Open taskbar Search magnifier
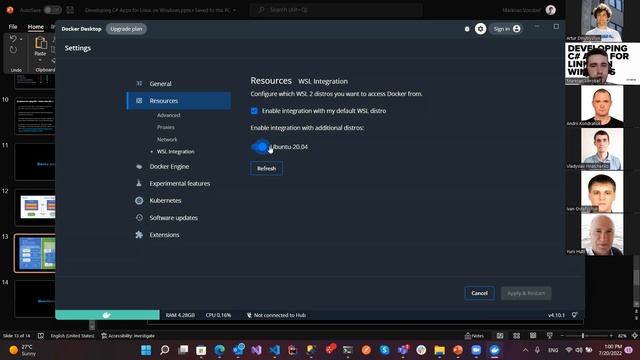The width and height of the screenshot is (640, 360). click(164, 350)
